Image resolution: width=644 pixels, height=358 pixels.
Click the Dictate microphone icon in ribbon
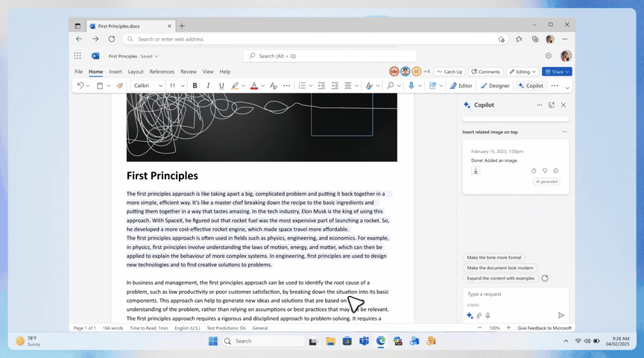tap(411, 86)
